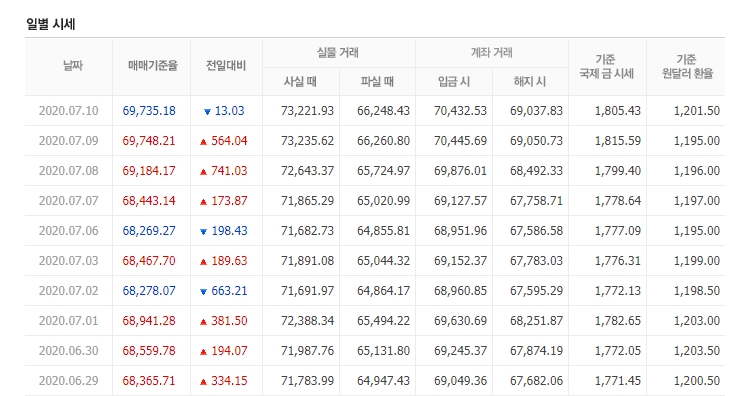Click the 일별 시세 heading
740x396 pixels.
pos(50,25)
